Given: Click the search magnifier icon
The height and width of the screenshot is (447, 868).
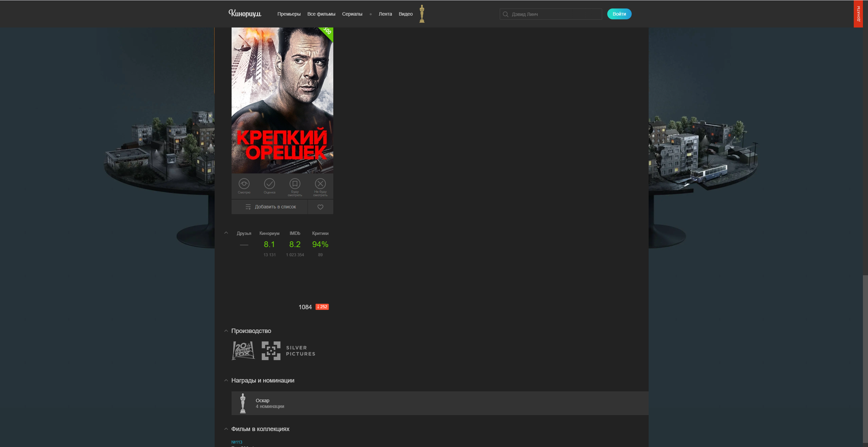Looking at the screenshot, I should coord(506,14).
